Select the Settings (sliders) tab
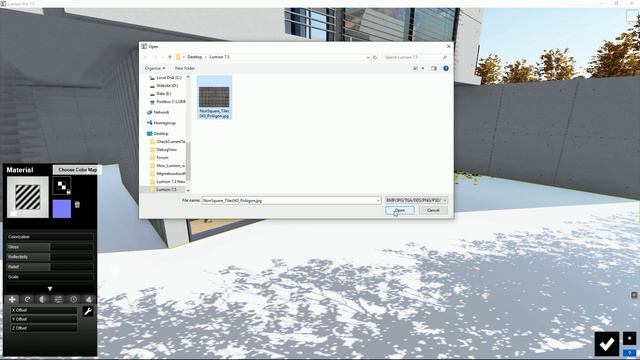 click(x=58, y=299)
